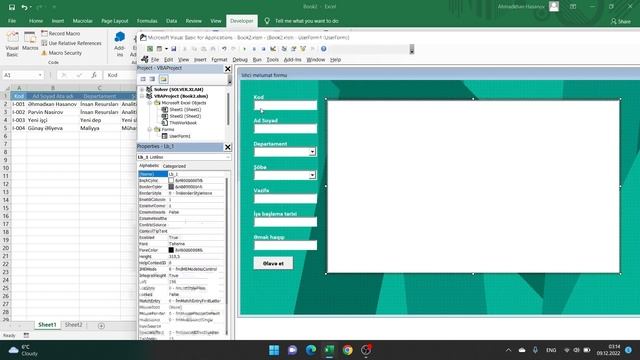
Task: Collapse the Microsoft Excel Objects folder
Action: point(150,103)
